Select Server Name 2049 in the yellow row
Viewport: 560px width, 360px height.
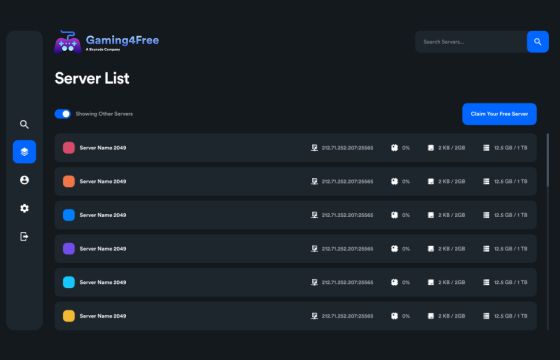click(x=103, y=316)
